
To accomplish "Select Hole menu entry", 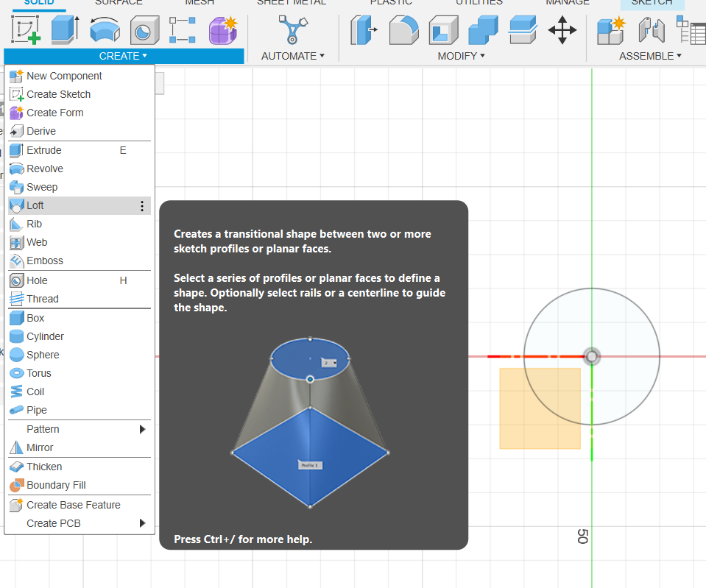I will tap(80, 280).
